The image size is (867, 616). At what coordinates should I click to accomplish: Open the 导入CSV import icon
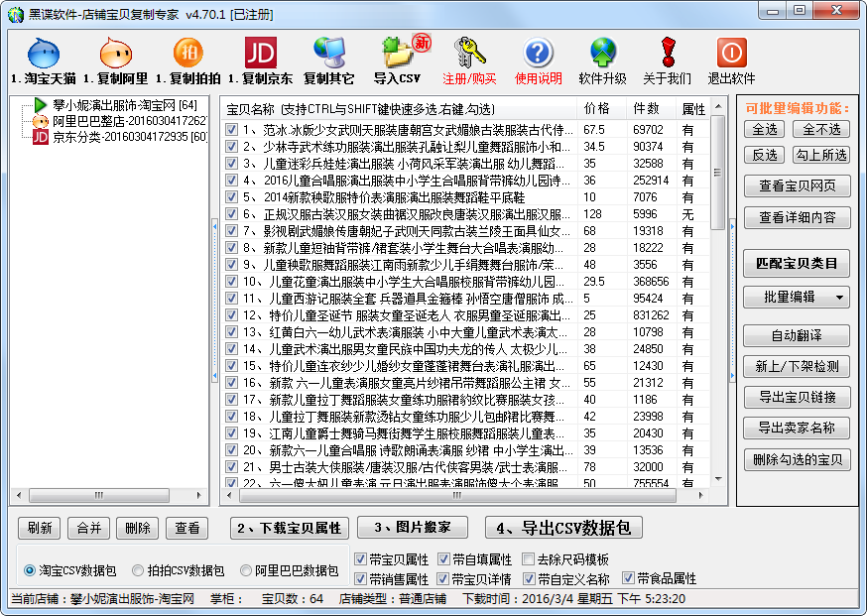tap(398, 54)
